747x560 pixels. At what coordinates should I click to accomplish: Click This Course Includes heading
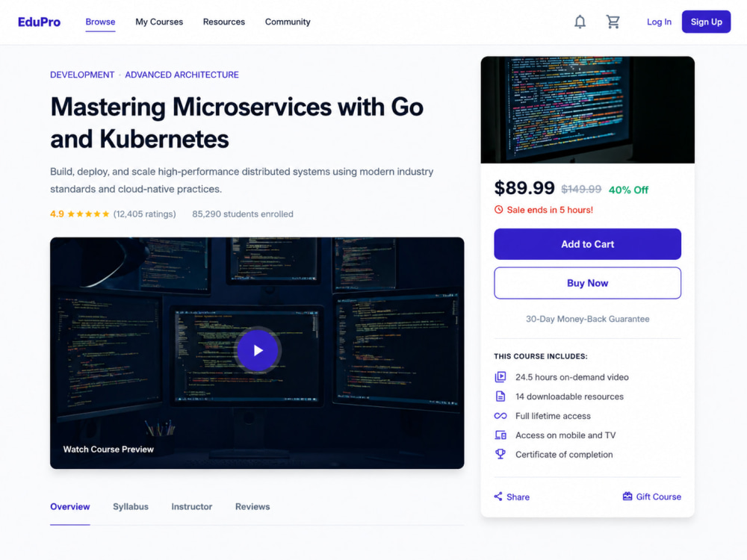click(541, 356)
